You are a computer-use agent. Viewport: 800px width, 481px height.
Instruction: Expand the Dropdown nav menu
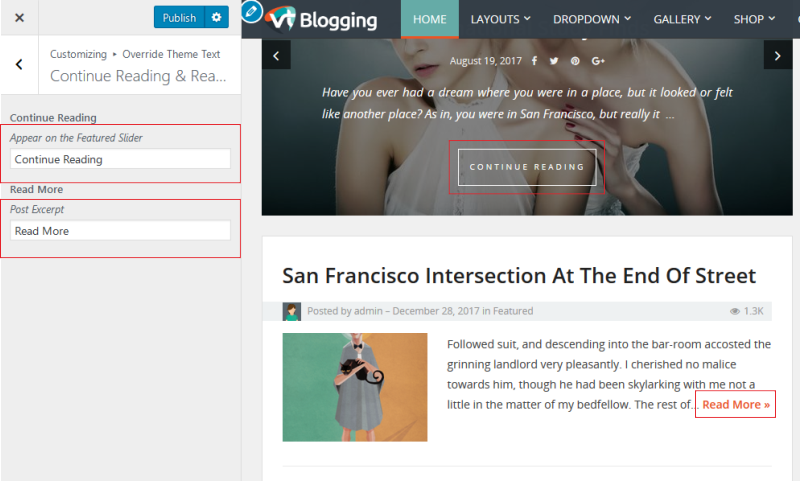coord(592,19)
